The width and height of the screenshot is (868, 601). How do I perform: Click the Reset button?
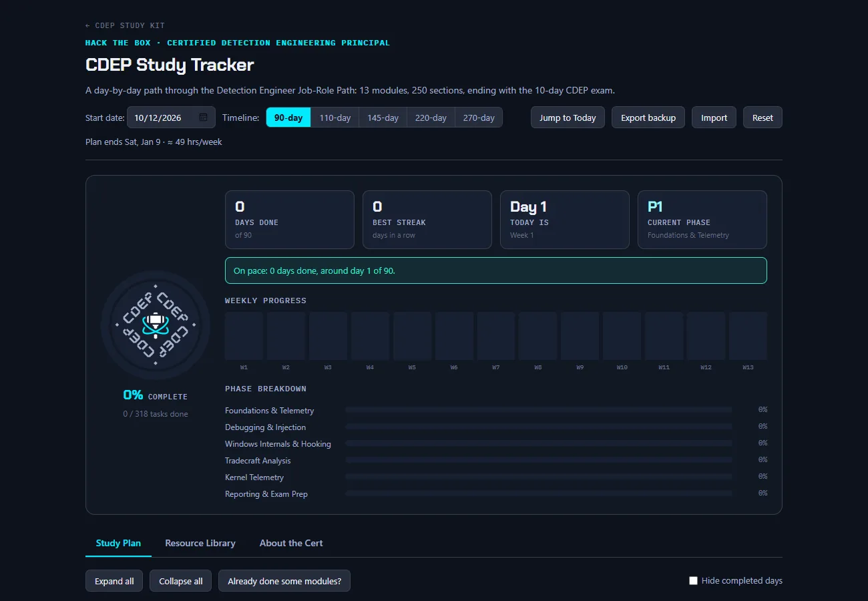tap(763, 118)
